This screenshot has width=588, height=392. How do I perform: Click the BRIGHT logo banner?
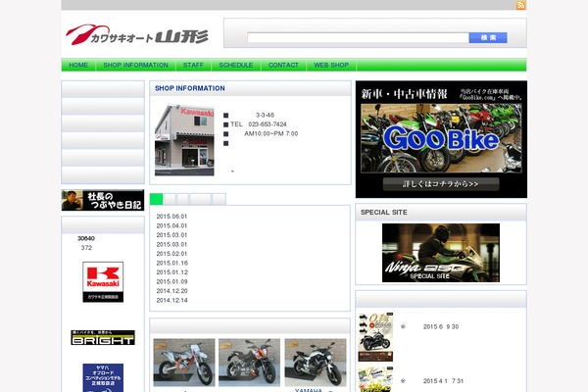point(103,337)
